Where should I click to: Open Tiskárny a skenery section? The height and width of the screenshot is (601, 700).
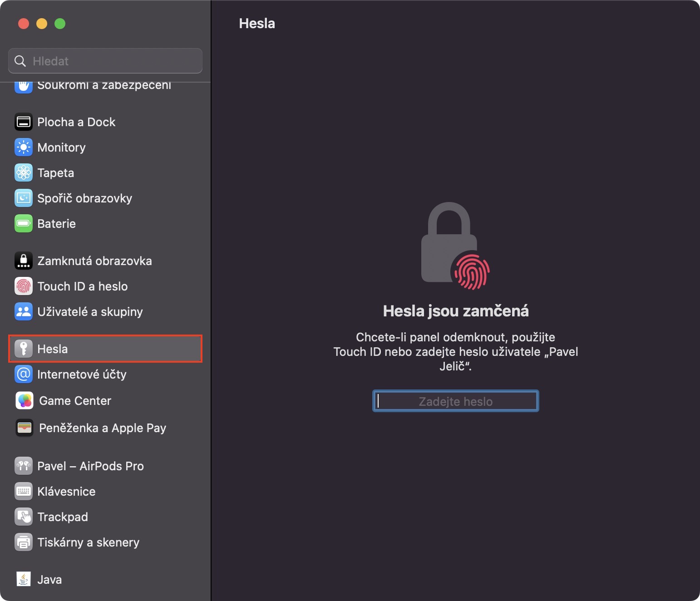click(x=88, y=542)
